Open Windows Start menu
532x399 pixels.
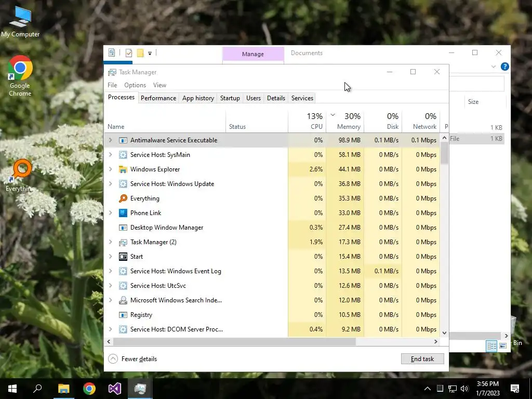12,389
